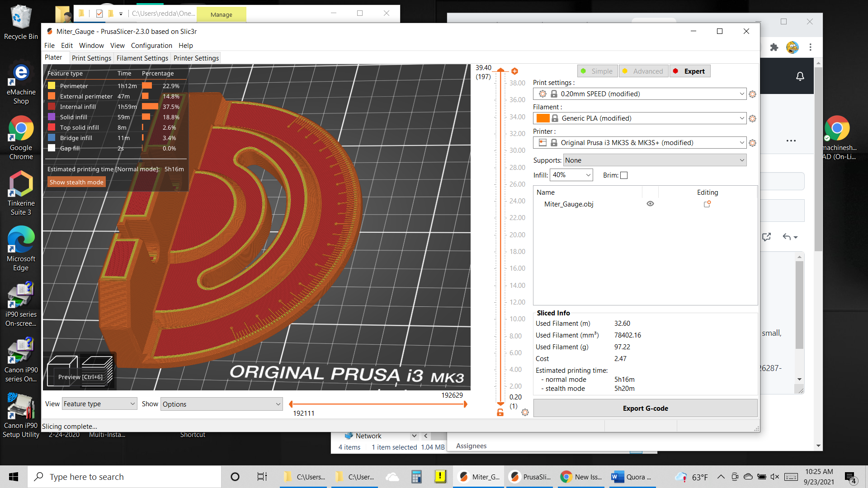Switch to the Filament Settings tab
This screenshot has height=488, width=868.
(x=142, y=58)
